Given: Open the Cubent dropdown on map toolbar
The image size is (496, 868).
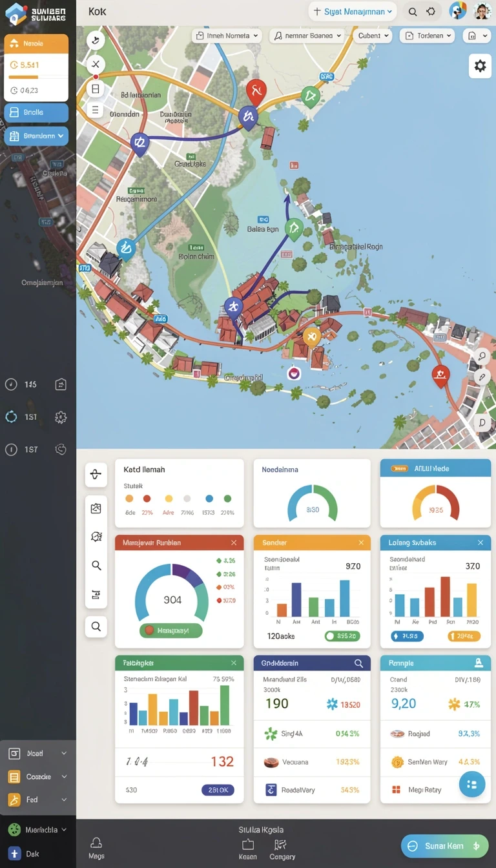Looking at the screenshot, I should [374, 36].
